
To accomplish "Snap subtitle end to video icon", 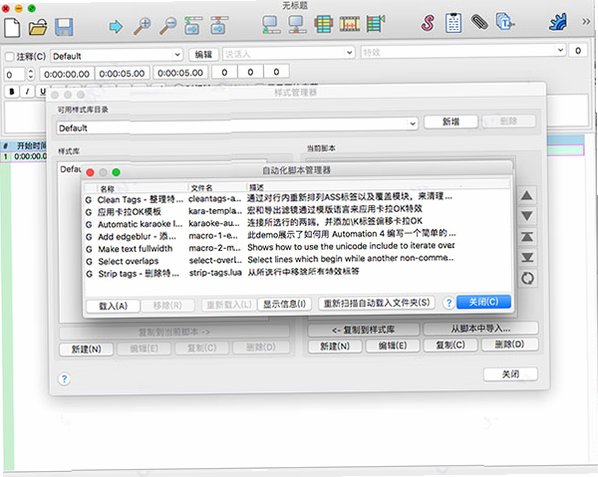I will coord(296,25).
